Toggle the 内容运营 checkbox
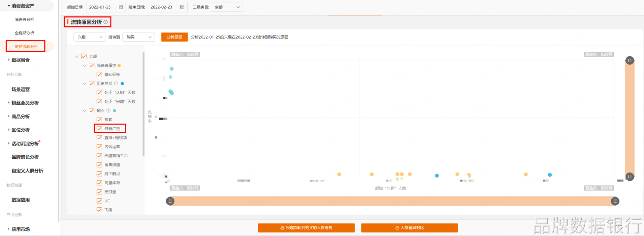644x236 pixels. [99, 146]
